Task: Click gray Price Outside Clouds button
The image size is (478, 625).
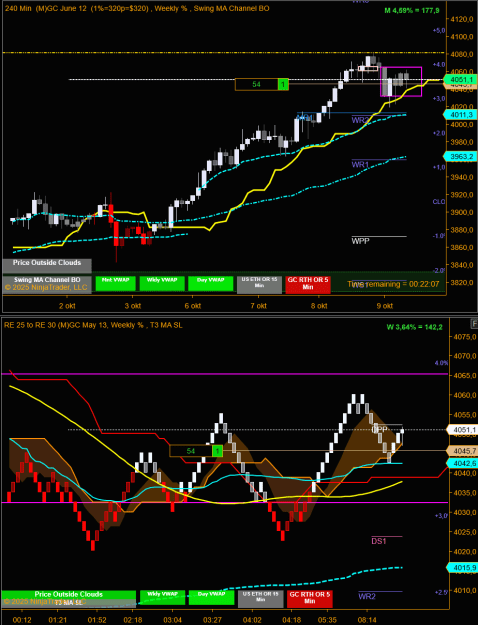Action: 47,265
